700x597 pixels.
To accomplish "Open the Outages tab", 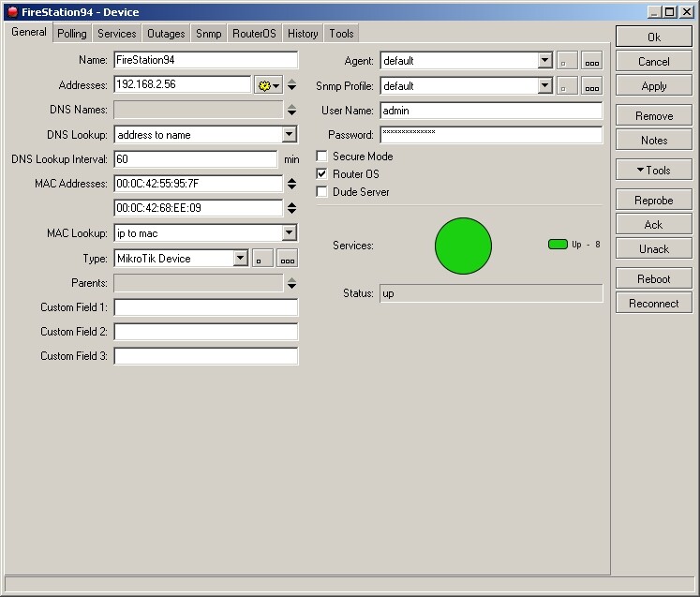I will 166,34.
